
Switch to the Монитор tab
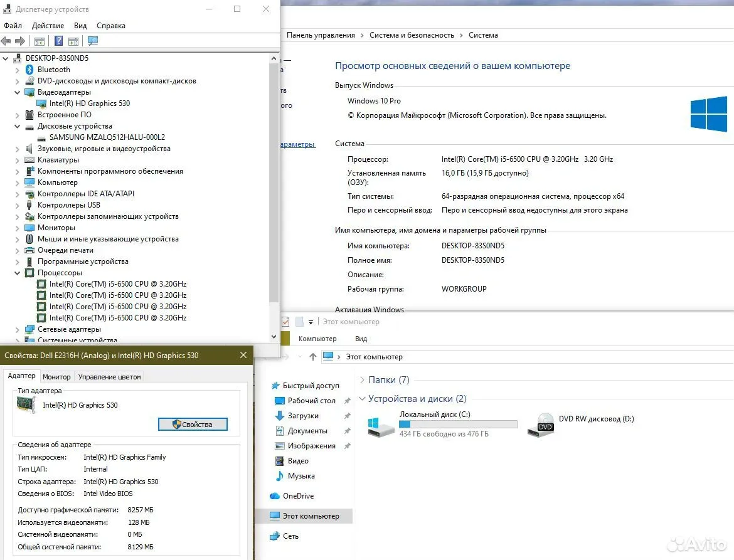click(56, 377)
